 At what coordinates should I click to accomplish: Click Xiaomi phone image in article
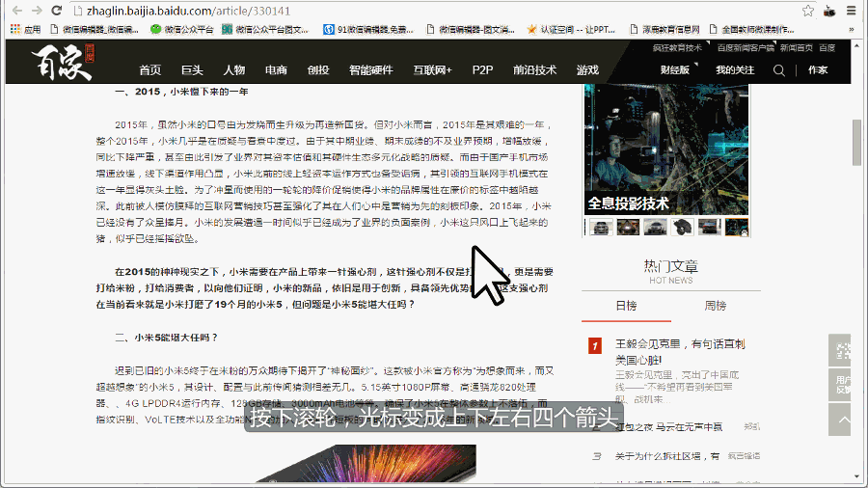point(366,464)
